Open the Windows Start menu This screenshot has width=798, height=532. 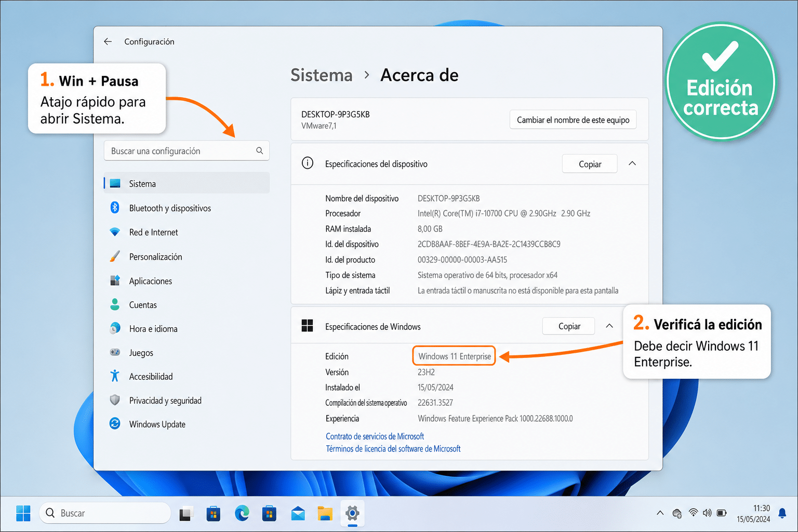point(23,513)
